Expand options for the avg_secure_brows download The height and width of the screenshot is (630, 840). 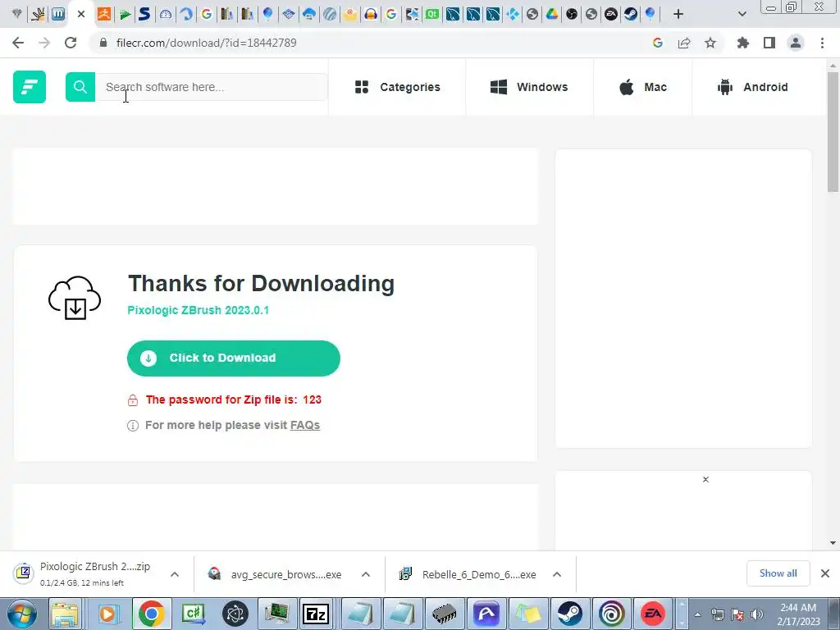coord(366,574)
